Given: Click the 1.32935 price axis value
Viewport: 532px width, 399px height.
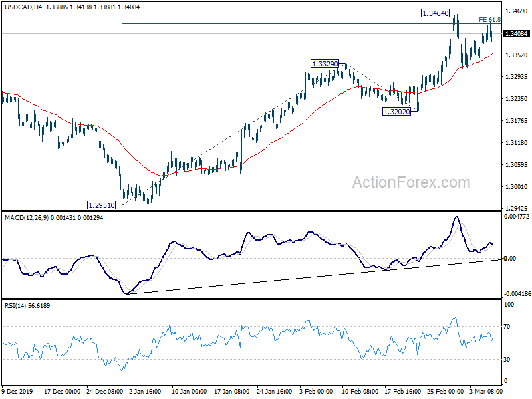Looking at the screenshot, I should [517, 77].
